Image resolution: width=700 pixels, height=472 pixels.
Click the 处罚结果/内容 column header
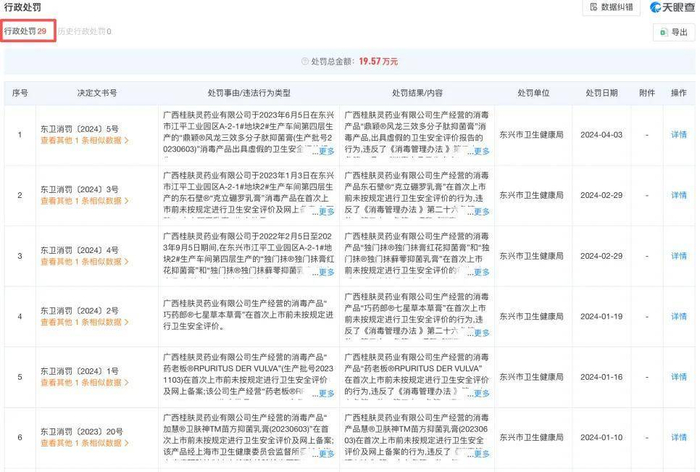(417, 93)
